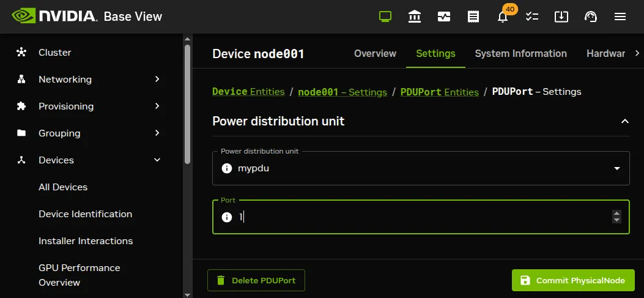Open GPU Performance Overview in sidebar
This screenshot has width=644, height=298.
pyautogui.click(x=80, y=275)
